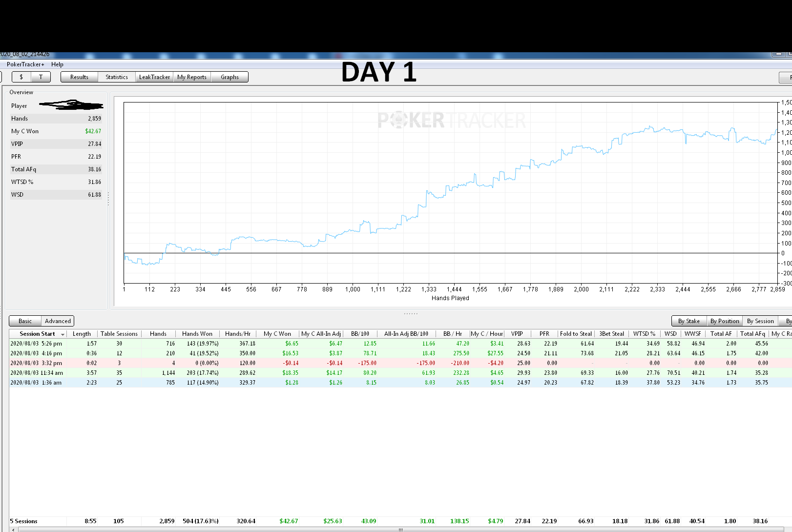
Task: Sort by Fold to Steal column
Action: click(576, 334)
